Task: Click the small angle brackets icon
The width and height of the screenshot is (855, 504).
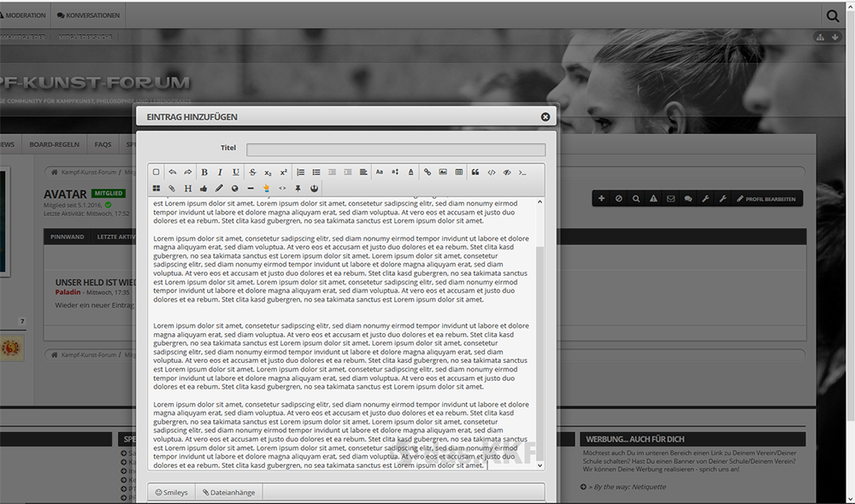Action: (x=282, y=189)
